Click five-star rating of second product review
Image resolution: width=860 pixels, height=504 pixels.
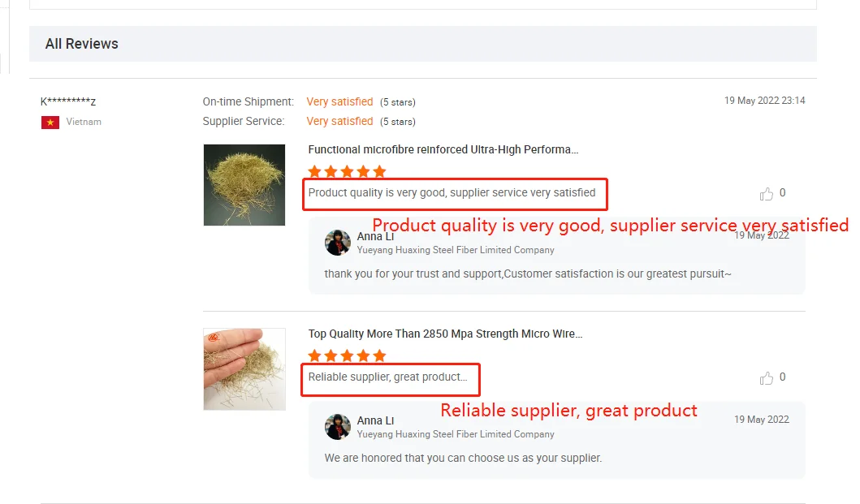click(x=348, y=356)
